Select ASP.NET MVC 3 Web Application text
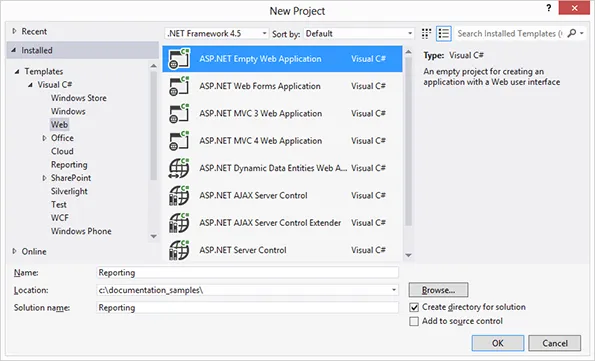This screenshot has width=595, height=361. pyautogui.click(x=261, y=114)
